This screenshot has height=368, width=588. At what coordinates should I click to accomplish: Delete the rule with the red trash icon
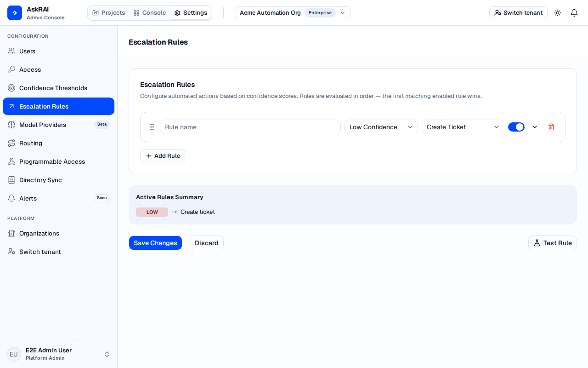pos(551,127)
